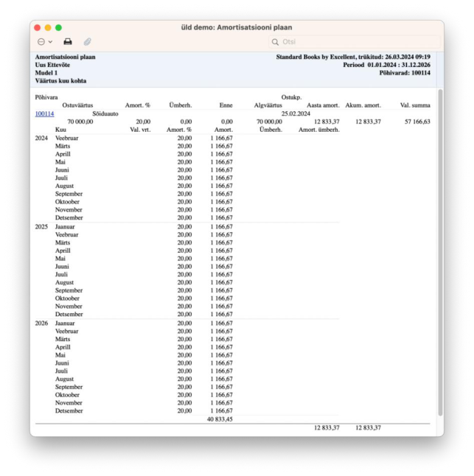Click the 'Mudel 1' header line
This screenshot has width=474, height=476.
(x=46, y=72)
